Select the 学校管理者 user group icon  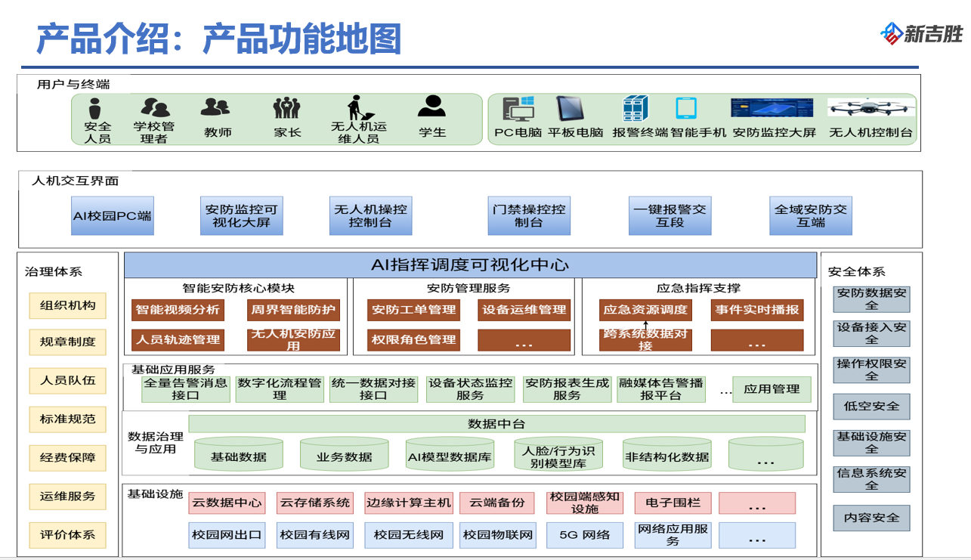coord(154,107)
